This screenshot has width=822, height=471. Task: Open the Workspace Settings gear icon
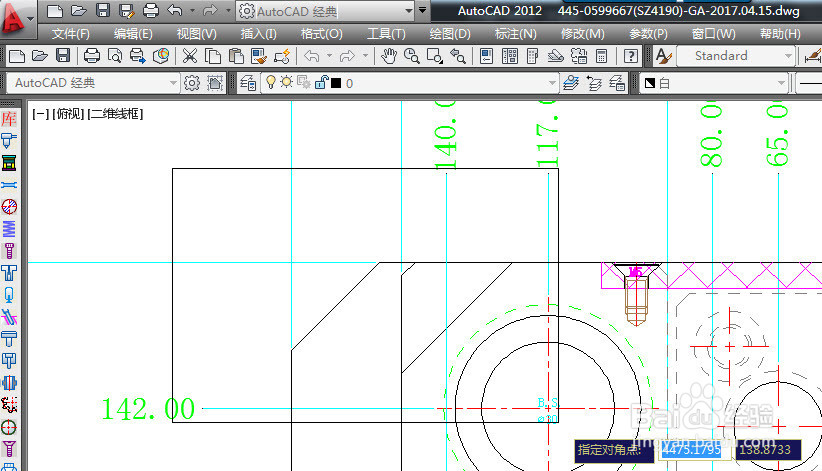(x=192, y=83)
